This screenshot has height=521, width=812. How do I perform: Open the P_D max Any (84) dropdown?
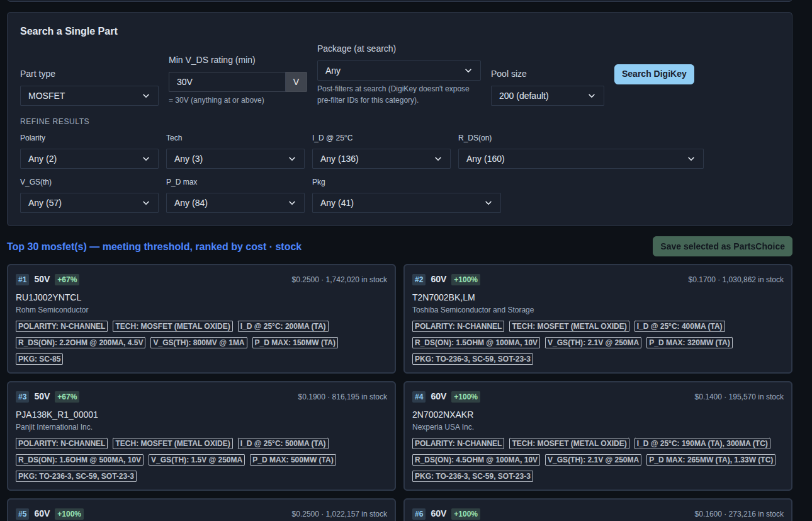(235, 203)
